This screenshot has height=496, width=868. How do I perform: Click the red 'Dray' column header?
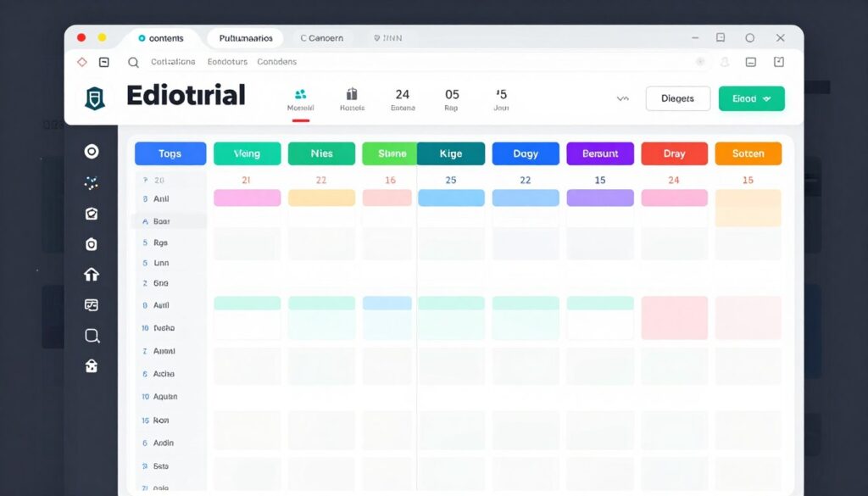click(675, 153)
